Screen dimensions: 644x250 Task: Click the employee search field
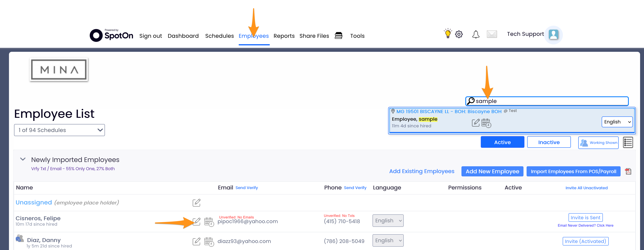click(550, 101)
